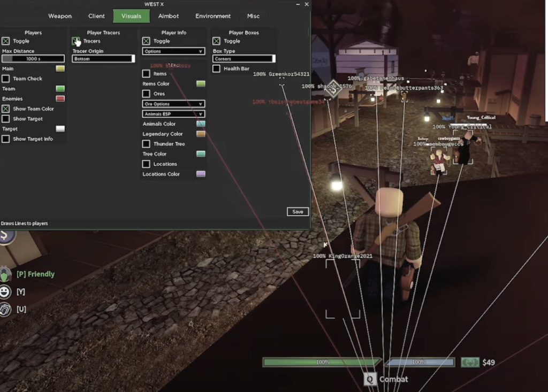Click the Friendly status shield icon
This screenshot has height=392, width=548.
[x=5, y=274]
